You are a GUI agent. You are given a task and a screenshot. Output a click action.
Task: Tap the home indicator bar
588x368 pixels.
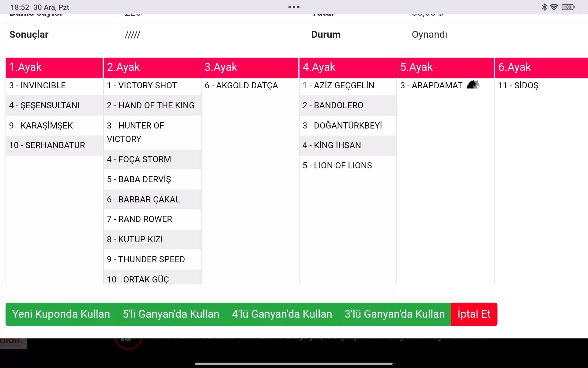(x=294, y=364)
